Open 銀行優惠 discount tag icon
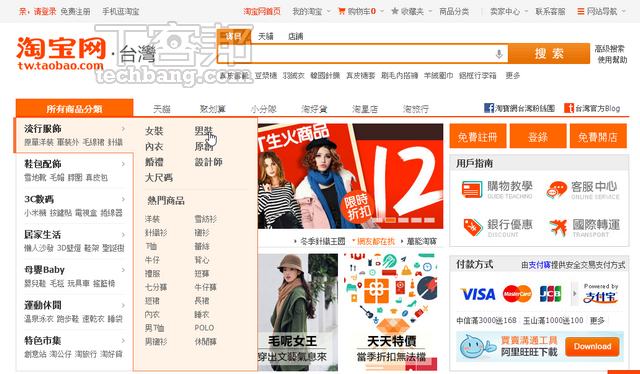Viewport: 640px width, 374px height. [473, 227]
